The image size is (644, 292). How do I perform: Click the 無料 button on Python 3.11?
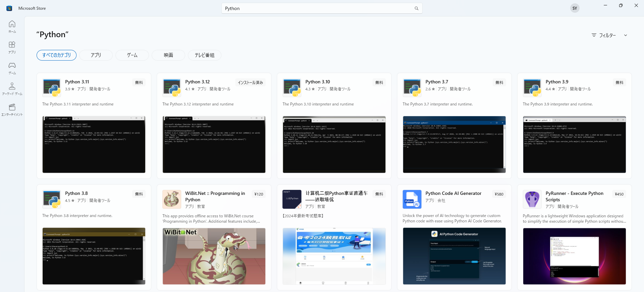click(x=139, y=82)
